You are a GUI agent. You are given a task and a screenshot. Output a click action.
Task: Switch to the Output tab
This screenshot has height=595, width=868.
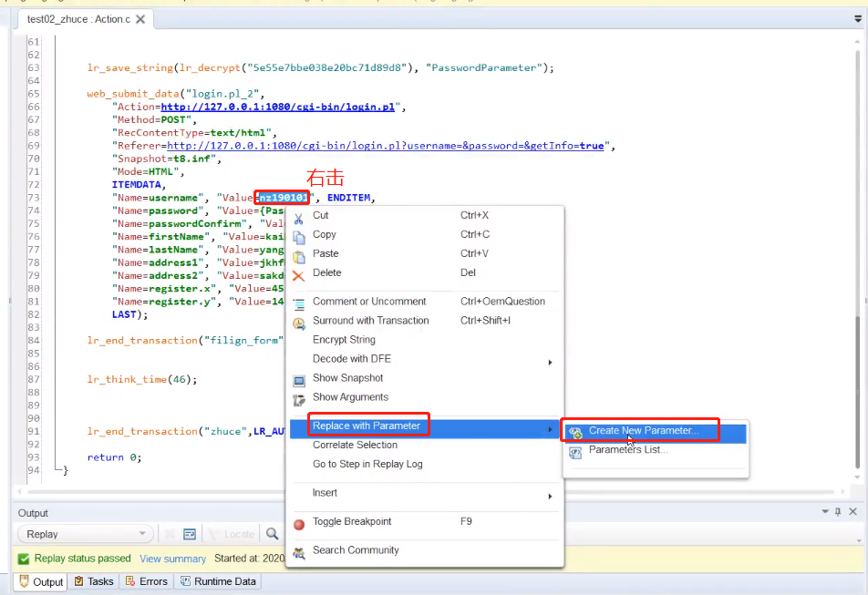tap(41, 581)
